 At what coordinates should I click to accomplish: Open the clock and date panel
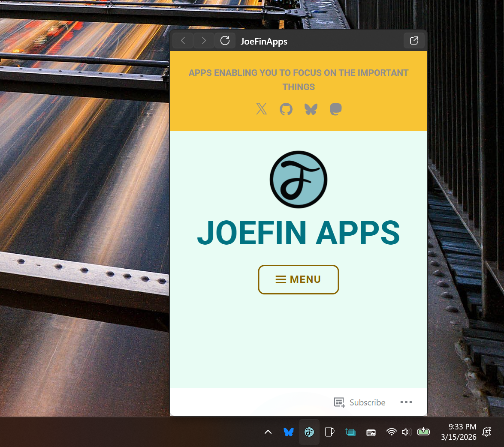458,432
